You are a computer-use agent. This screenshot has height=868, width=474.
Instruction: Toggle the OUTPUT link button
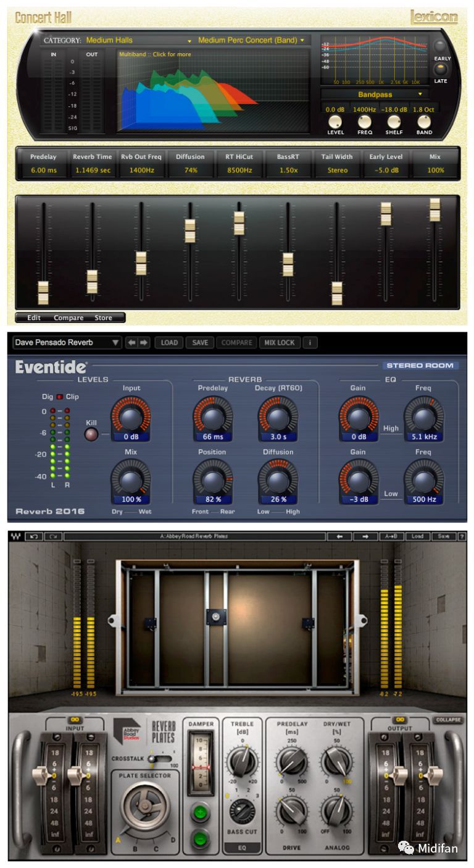point(399,720)
